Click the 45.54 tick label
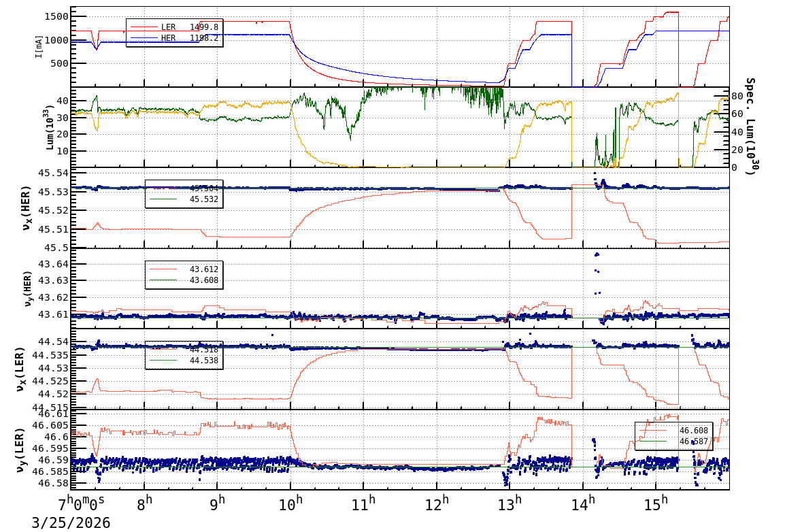 coord(54,173)
